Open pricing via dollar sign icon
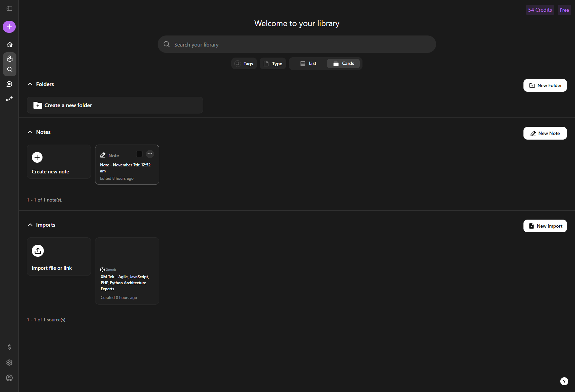 9,347
